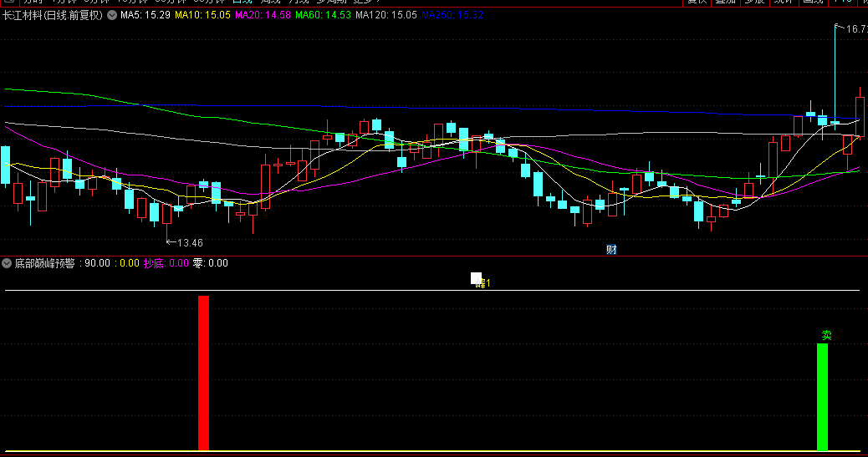Select the MA10: 15.05 yellow label
This screenshot has width=868, height=457.
(x=202, y=15)
